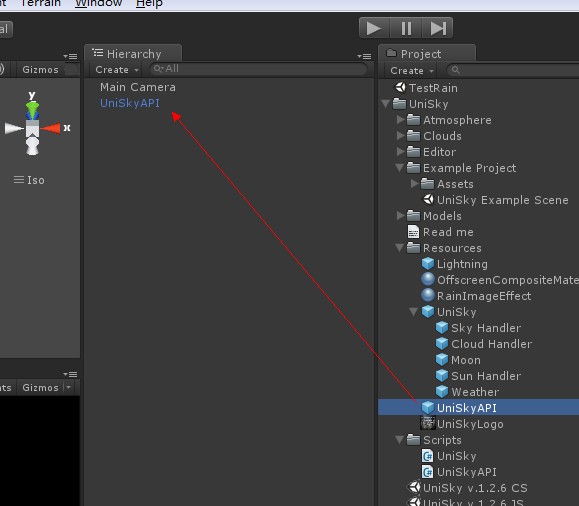Focus the Hierarchy search field showing All
579x506 pixels.
(258, 69)
